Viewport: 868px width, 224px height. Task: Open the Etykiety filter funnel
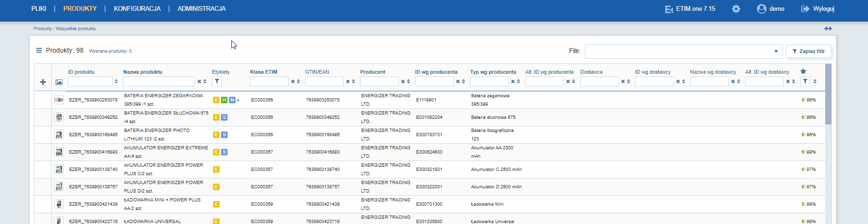pyautogui.click(x=217, y=81)
